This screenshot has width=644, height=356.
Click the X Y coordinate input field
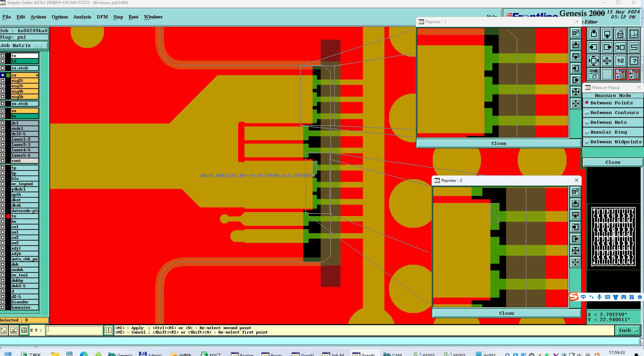74,330
